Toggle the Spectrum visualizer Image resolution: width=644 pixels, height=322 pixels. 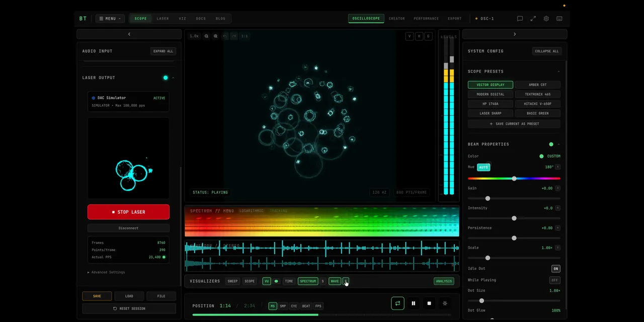point(308,281)
